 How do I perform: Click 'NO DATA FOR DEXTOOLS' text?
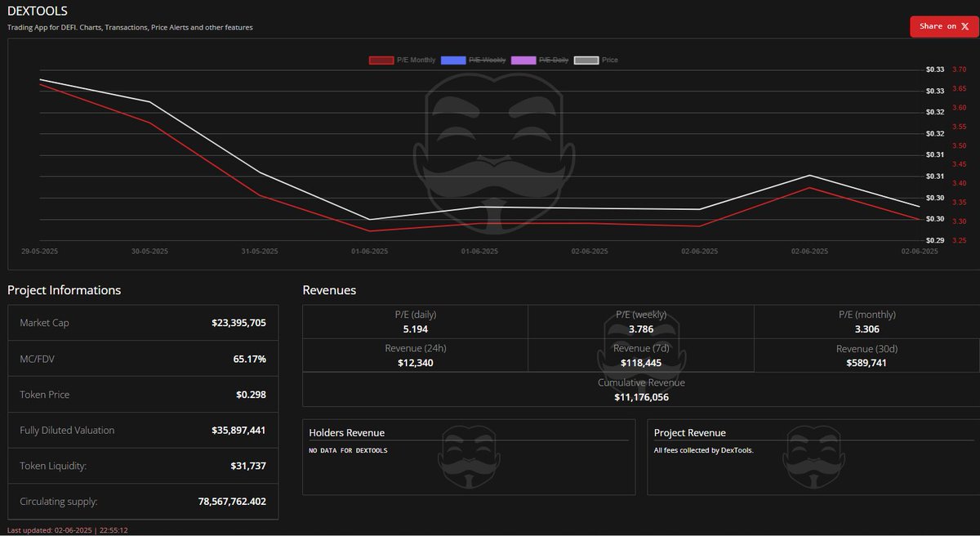[x=348, y=450]
